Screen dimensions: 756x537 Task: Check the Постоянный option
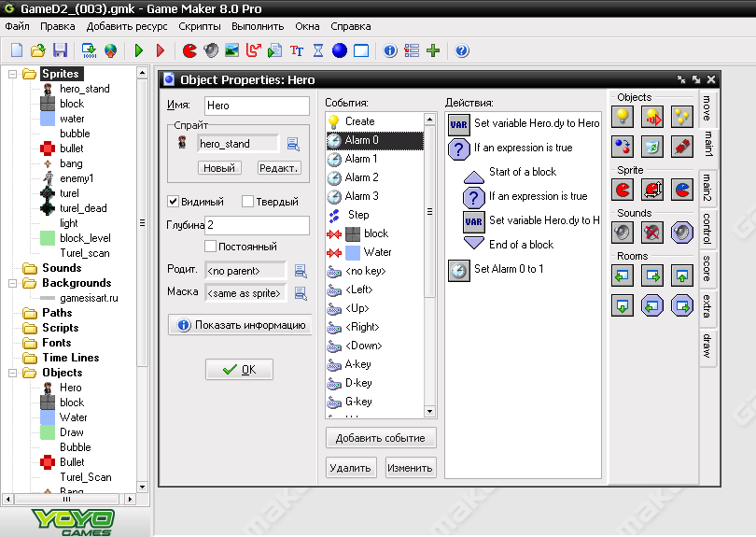[210, 246]
